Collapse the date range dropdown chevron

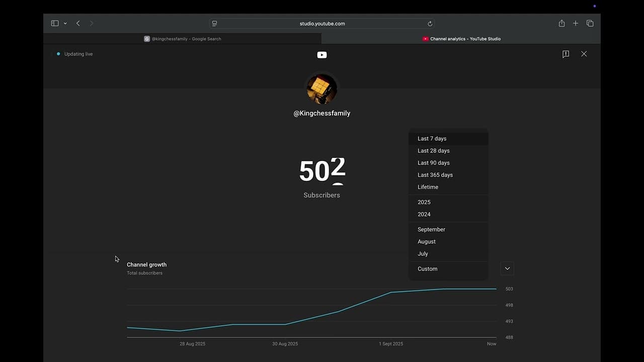click(x=507, y=268)
